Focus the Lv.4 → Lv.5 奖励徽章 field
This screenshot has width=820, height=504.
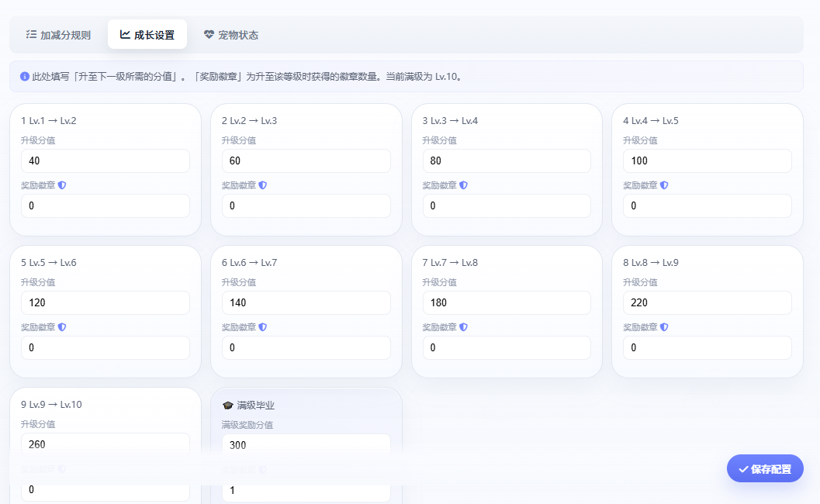(707, 205)
